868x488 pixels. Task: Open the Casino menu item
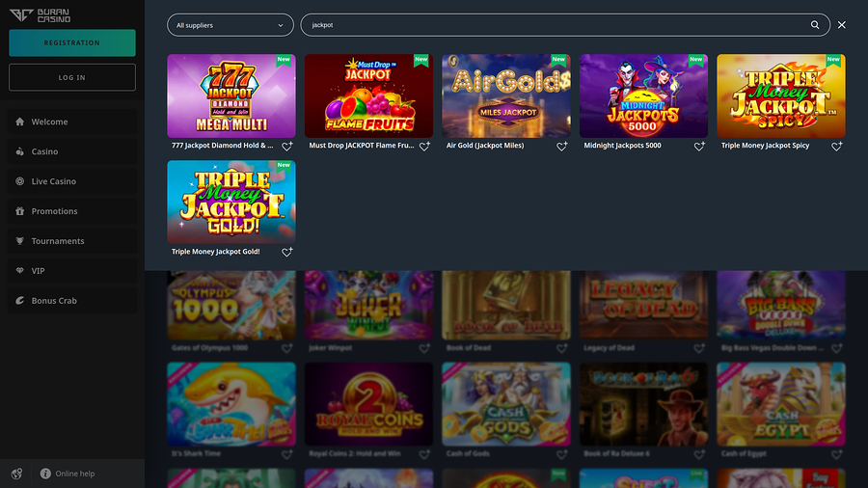(72, 151)
